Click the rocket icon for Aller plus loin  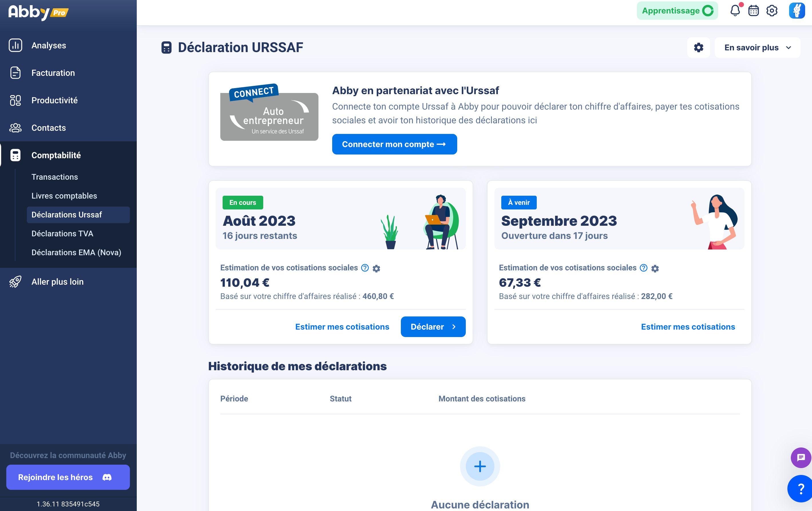tap(15, 282)
